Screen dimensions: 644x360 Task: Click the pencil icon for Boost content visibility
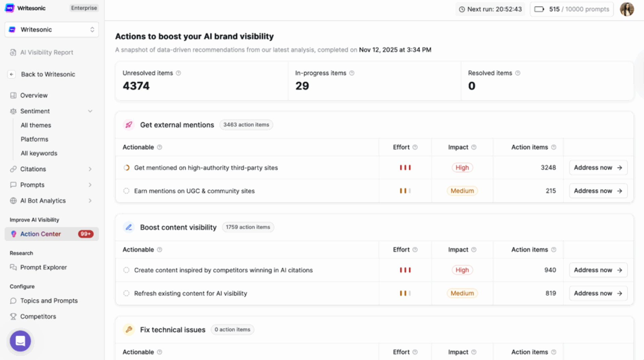click(129, 227)
